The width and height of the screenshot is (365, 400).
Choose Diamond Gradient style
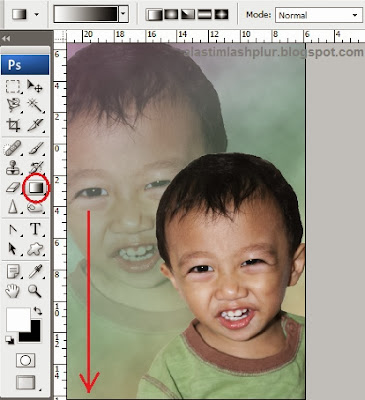pos(221,14)
